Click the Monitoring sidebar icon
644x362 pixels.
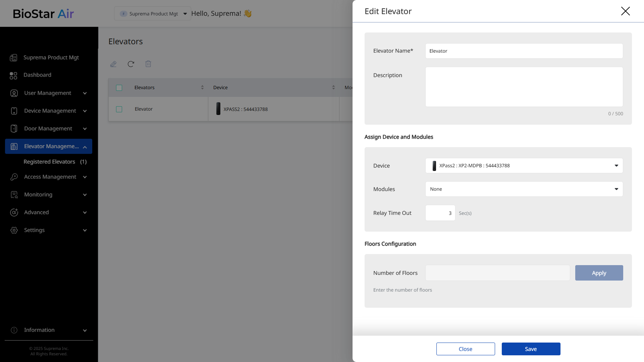[x=14, y=195]
